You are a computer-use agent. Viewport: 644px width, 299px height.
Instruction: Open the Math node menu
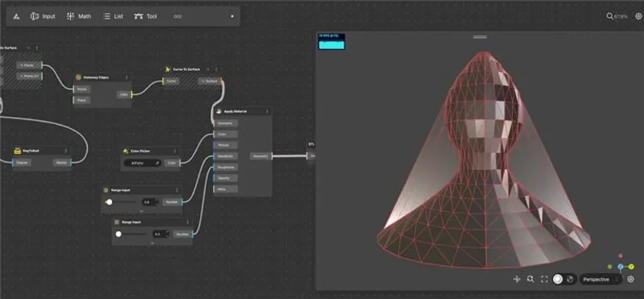point(78,16)
